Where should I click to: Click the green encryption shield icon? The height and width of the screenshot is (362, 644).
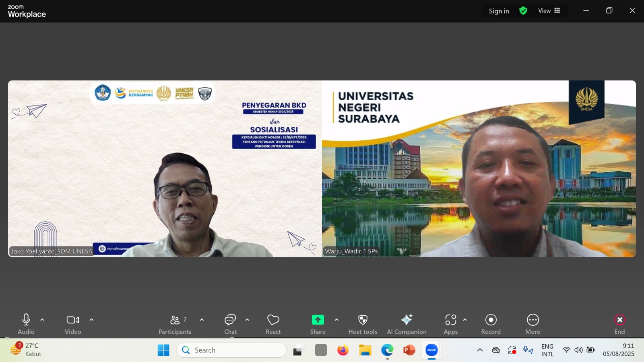click(523, 11)
